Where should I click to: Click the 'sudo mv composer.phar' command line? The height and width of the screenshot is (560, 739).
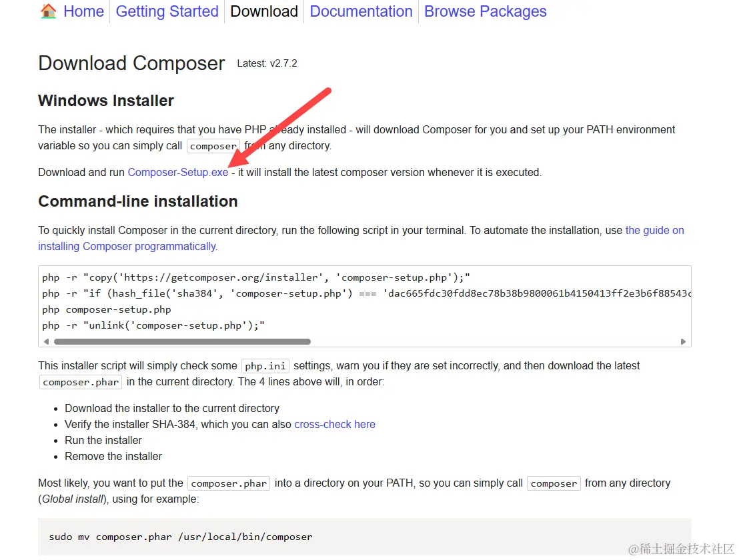pyautogui.click(x=181, y=537)
